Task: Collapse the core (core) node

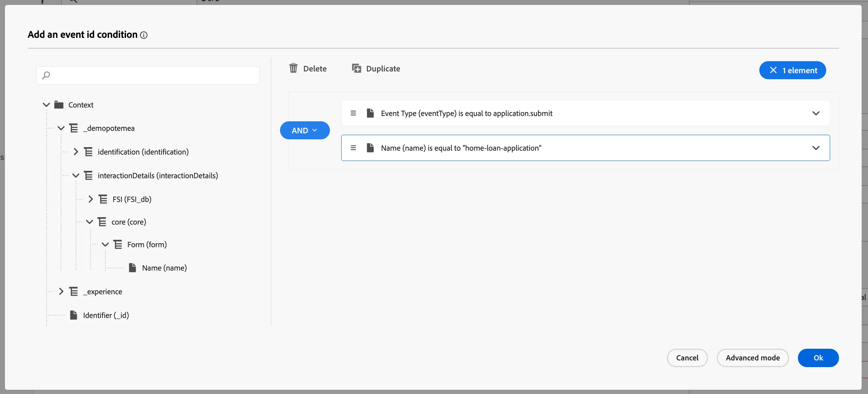Action: tap(90, 222)
